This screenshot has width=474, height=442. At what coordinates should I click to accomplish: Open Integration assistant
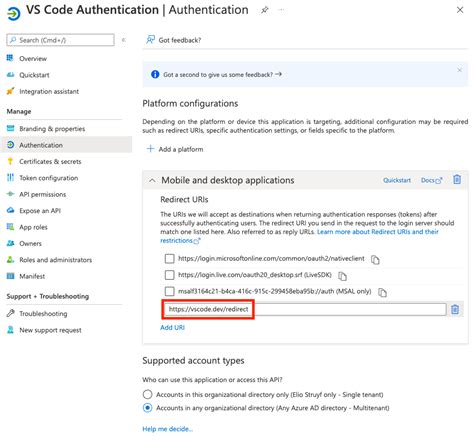coord(49,91)
